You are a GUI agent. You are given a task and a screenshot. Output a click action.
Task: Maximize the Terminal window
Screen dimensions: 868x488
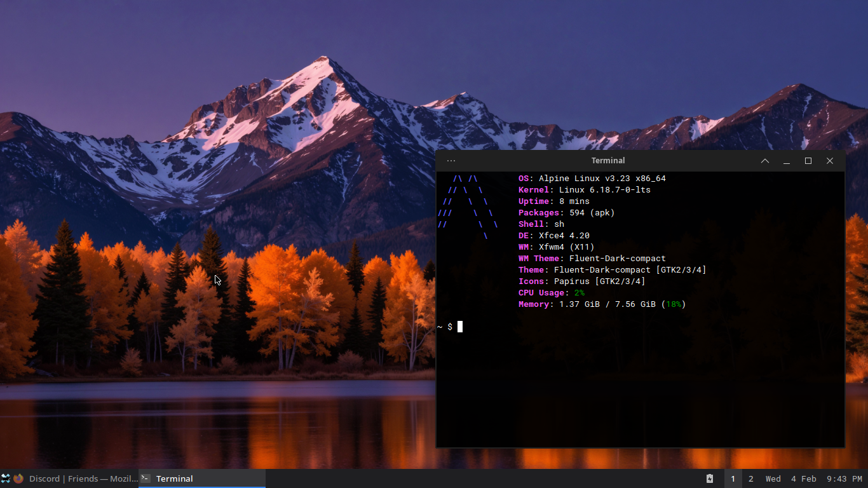coord(808,161)
